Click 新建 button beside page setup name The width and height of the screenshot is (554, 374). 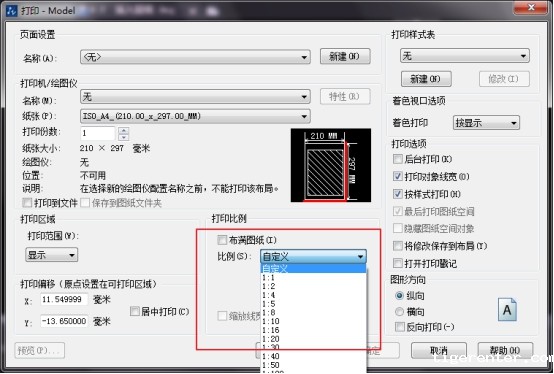345,57
